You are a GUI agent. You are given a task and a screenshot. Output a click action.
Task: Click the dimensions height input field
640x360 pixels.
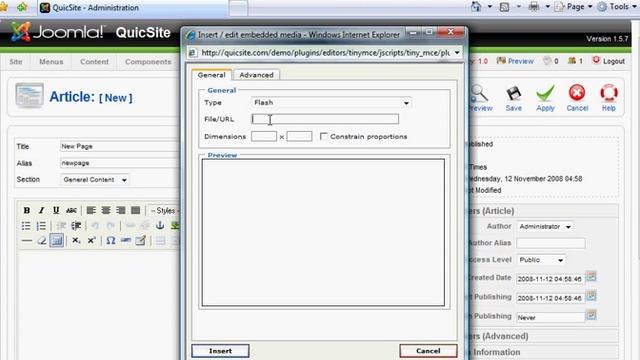(299, 136)
